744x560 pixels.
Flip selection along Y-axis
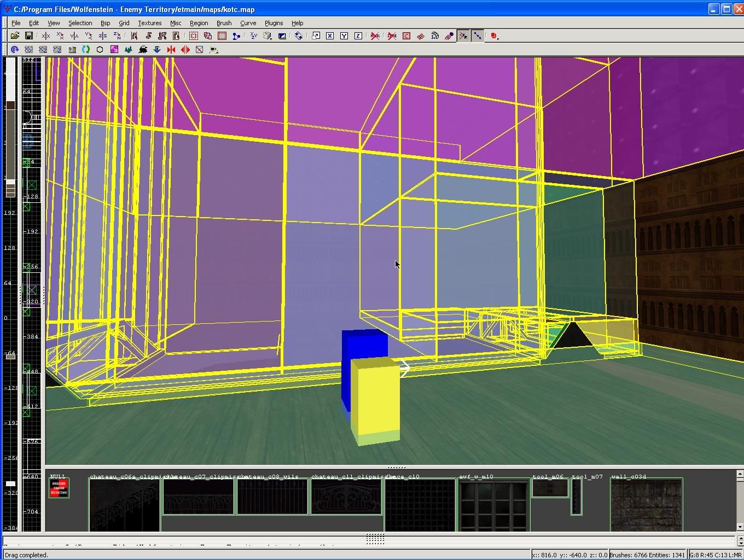point(74,36)
